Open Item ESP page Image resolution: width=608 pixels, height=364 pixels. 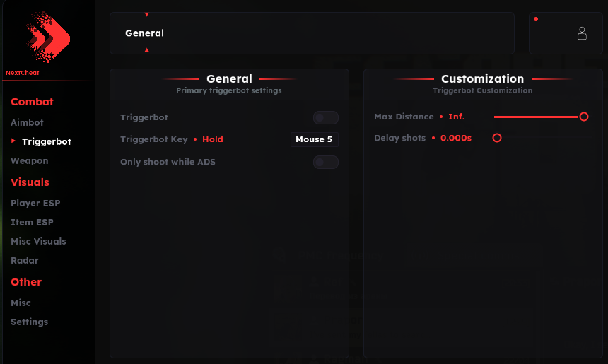(x=32, y=222)
